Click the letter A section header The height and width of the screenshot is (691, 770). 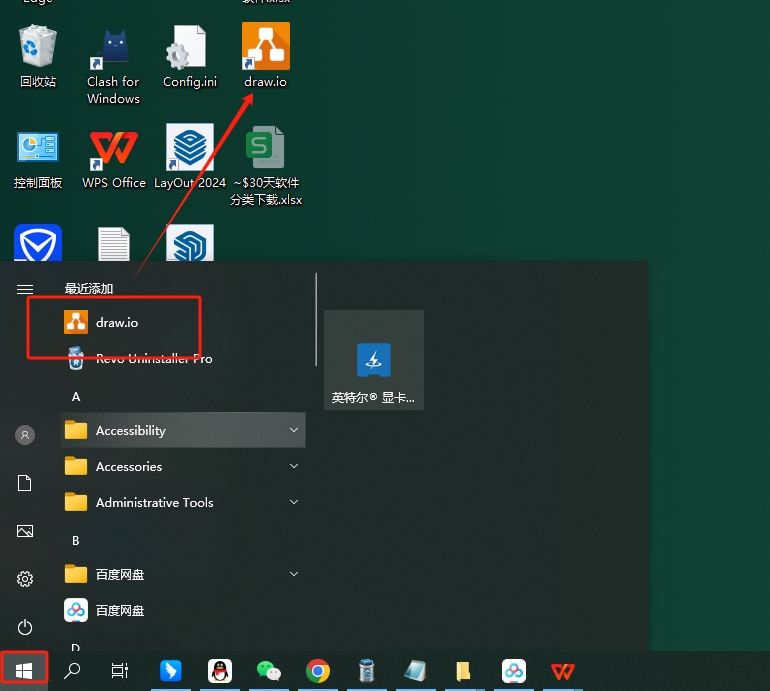coord(76,397)
